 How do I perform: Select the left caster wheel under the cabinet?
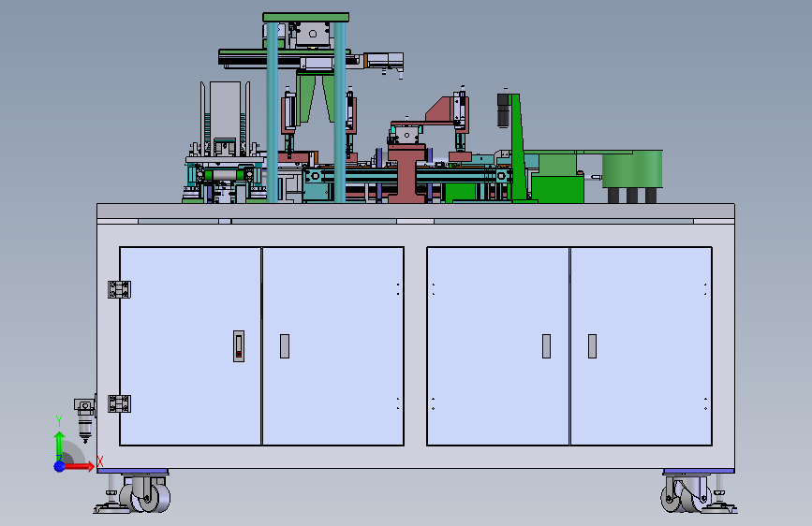(146, 495)
